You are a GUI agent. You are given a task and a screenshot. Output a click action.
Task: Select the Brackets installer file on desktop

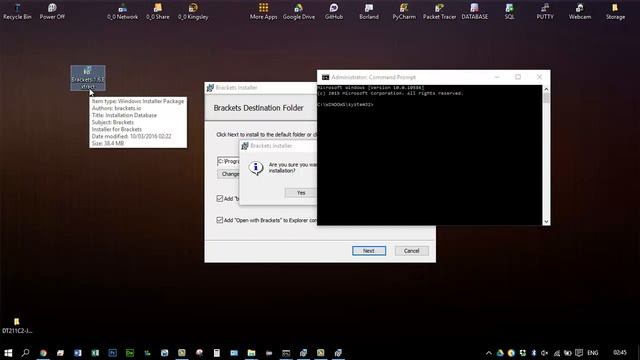88,78
